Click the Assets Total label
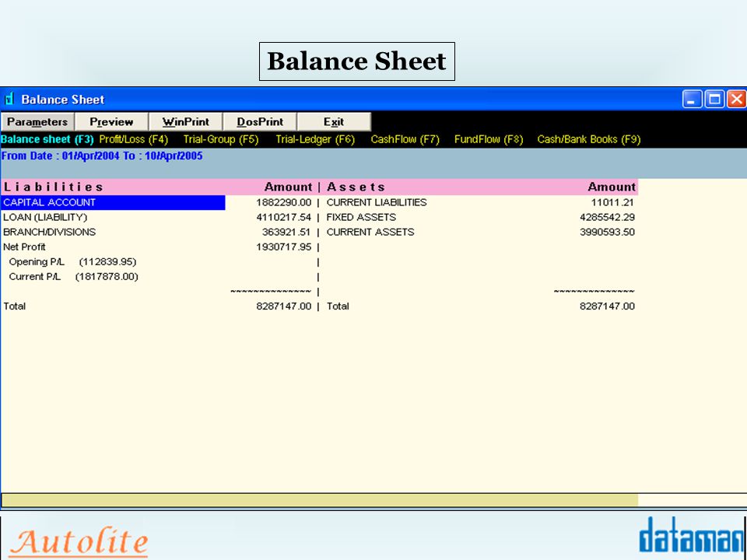 click(338, 306)
